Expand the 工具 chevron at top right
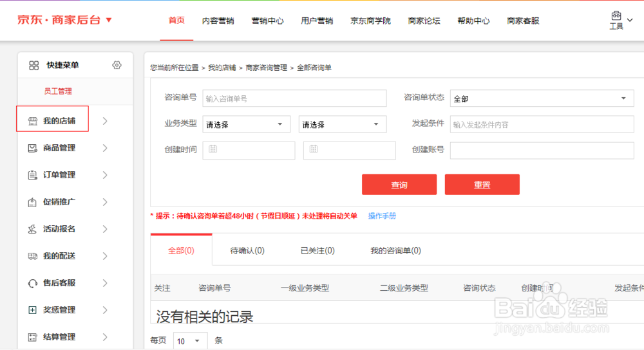The height and width of the screenshot is (350, 644). [x=630, y=20]
